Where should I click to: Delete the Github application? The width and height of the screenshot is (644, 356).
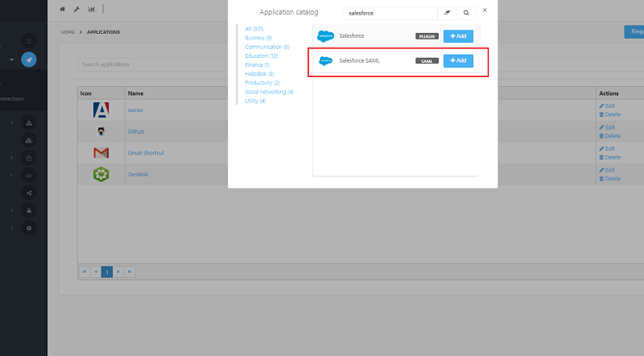click(x=610, y=136)
